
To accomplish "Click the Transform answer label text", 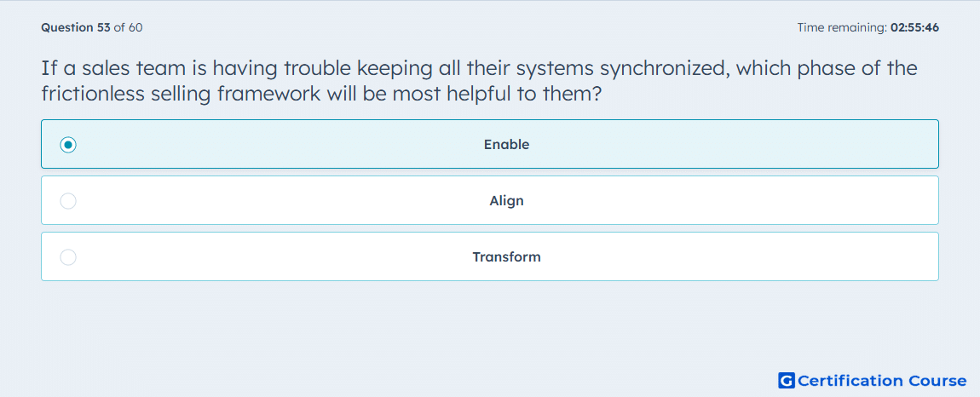I will [x=506, y=257].
